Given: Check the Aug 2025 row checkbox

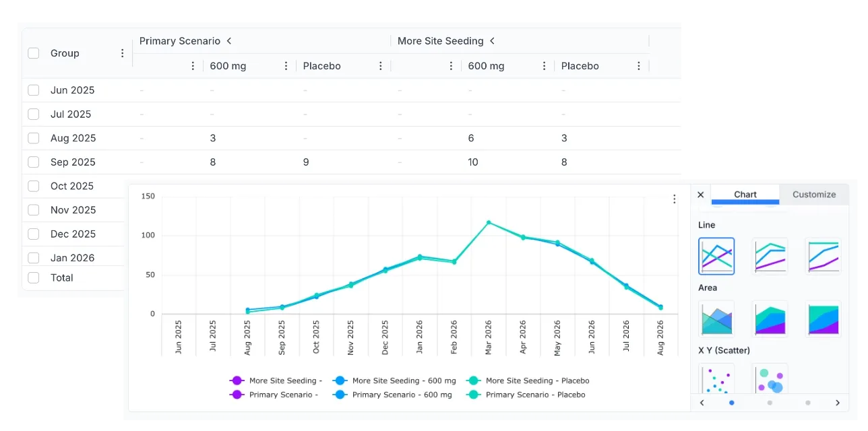Looking at the screenshot, I should (34, 138).
